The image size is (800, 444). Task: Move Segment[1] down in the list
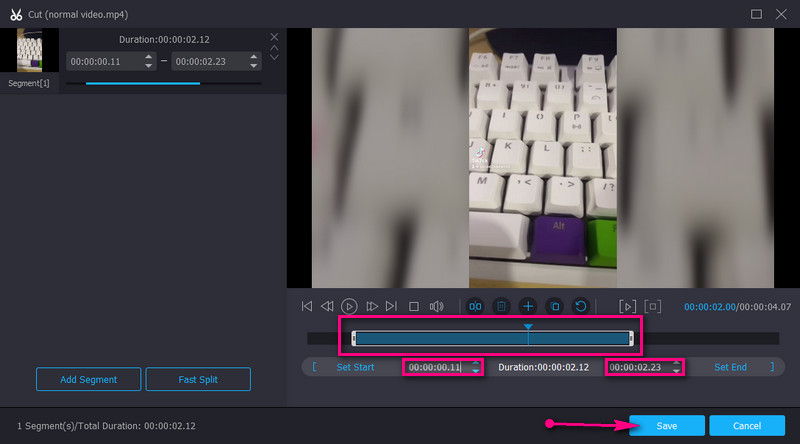[x=274, y=57]
